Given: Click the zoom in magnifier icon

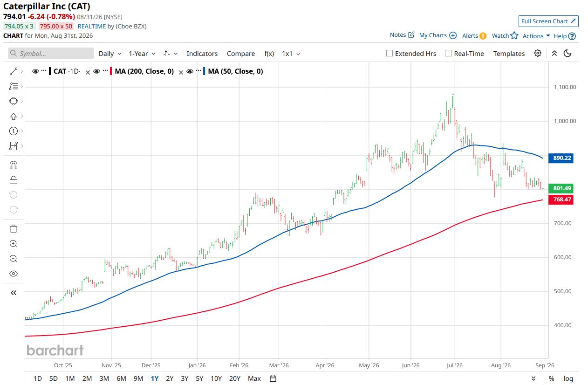Looking at the screenshot, I should pos(13,244).
